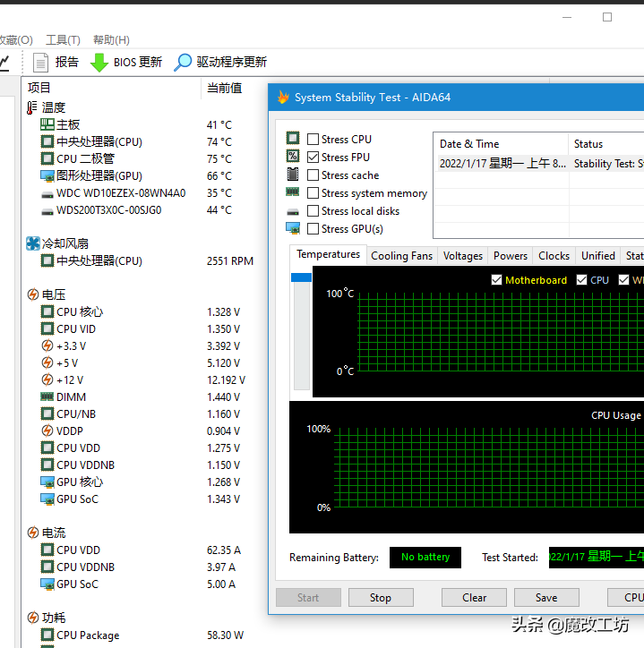644x648 pixels.
Task: Select the Temperatures tab
Action: click(x=328, y=254)
